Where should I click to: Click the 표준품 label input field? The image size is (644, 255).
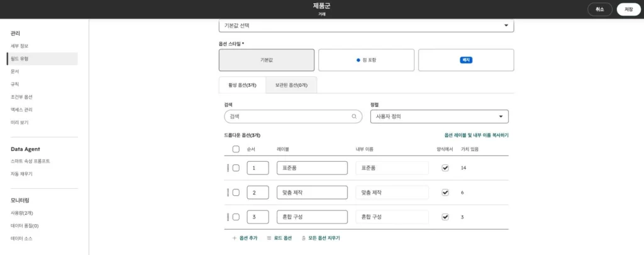coord(312,168)
